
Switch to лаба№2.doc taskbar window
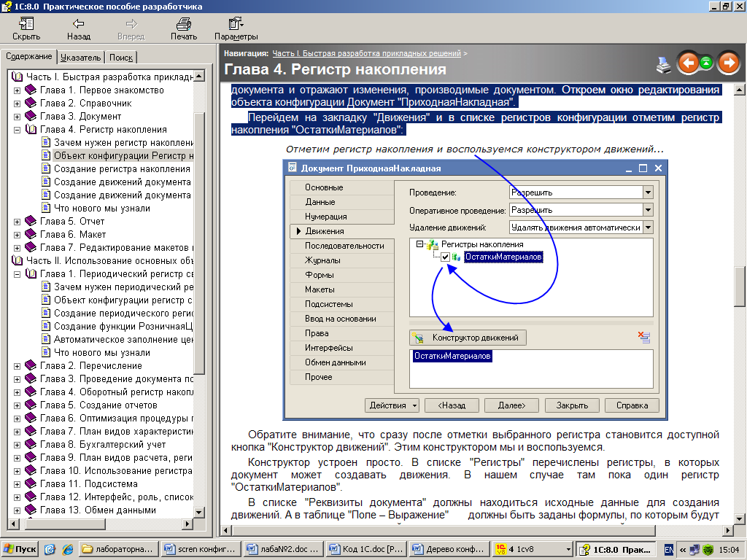(x=283, y=549)
